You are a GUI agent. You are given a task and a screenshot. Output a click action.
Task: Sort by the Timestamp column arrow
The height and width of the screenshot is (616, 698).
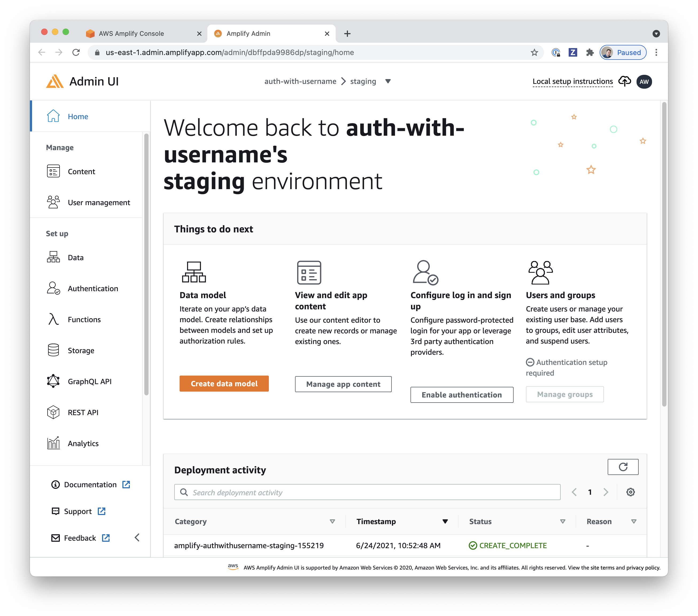(x=445, y=521)
